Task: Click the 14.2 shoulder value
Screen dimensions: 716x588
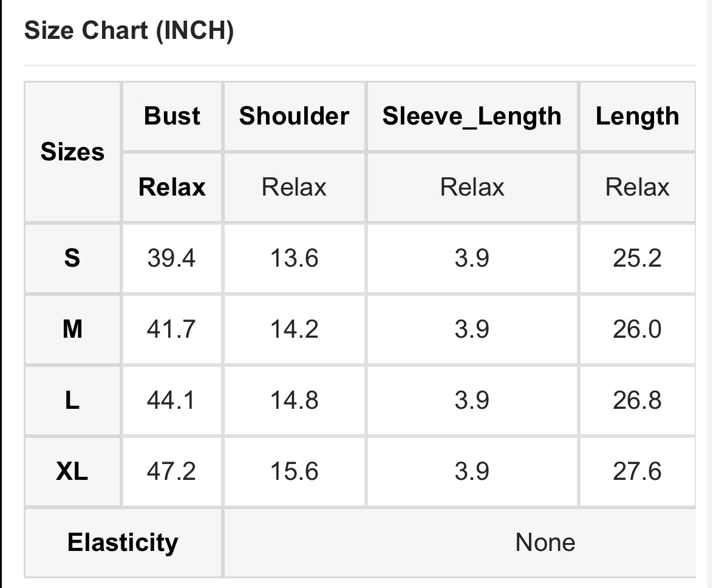Action: tap(294, 329)
